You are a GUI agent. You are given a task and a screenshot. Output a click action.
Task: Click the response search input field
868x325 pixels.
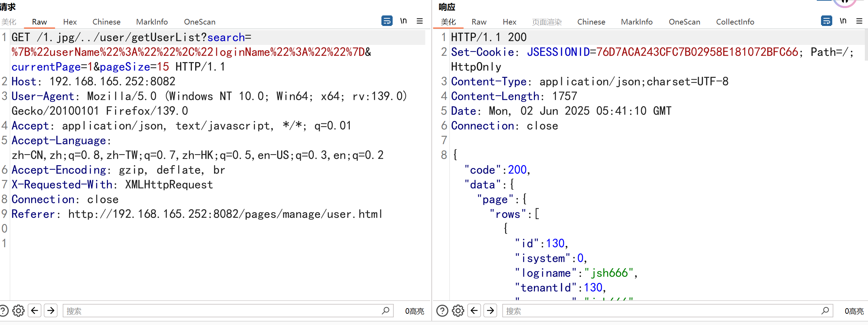pos(659,311)
